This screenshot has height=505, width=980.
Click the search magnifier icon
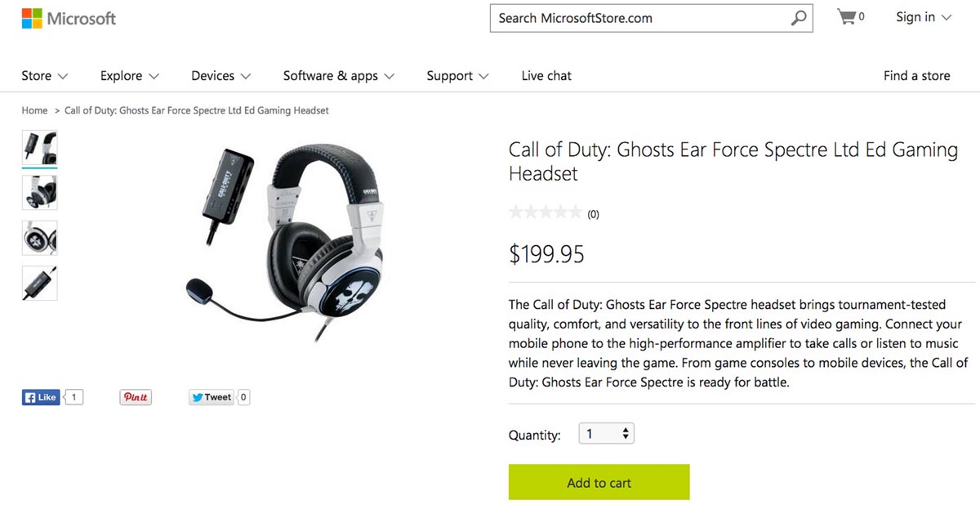point(798,18)
